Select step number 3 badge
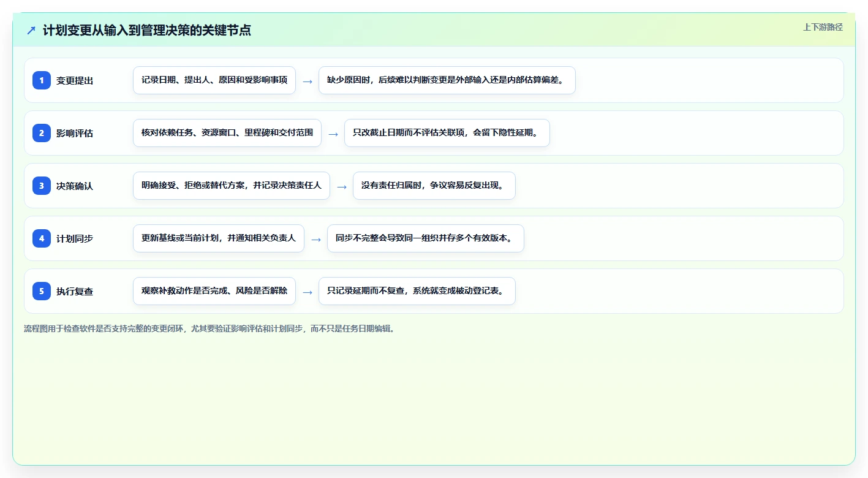The width and height of the screenshot is (868, 478). [x=42, y=186]
